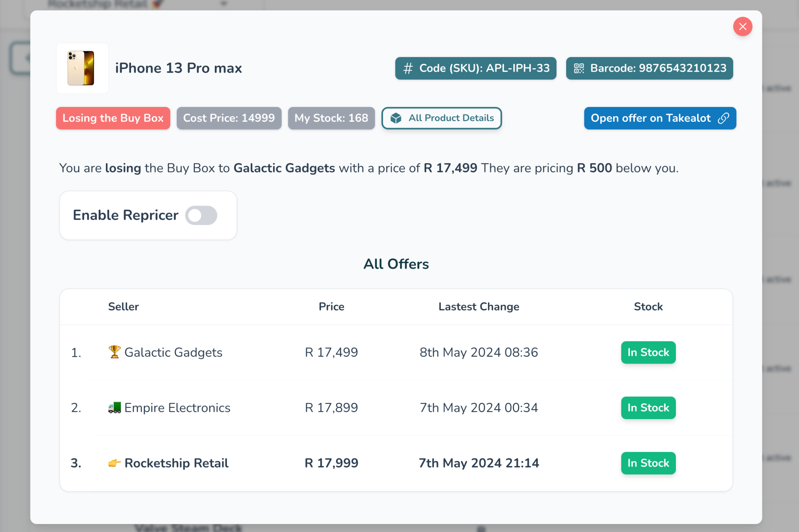Open All Product Details

tap(442, 118)
